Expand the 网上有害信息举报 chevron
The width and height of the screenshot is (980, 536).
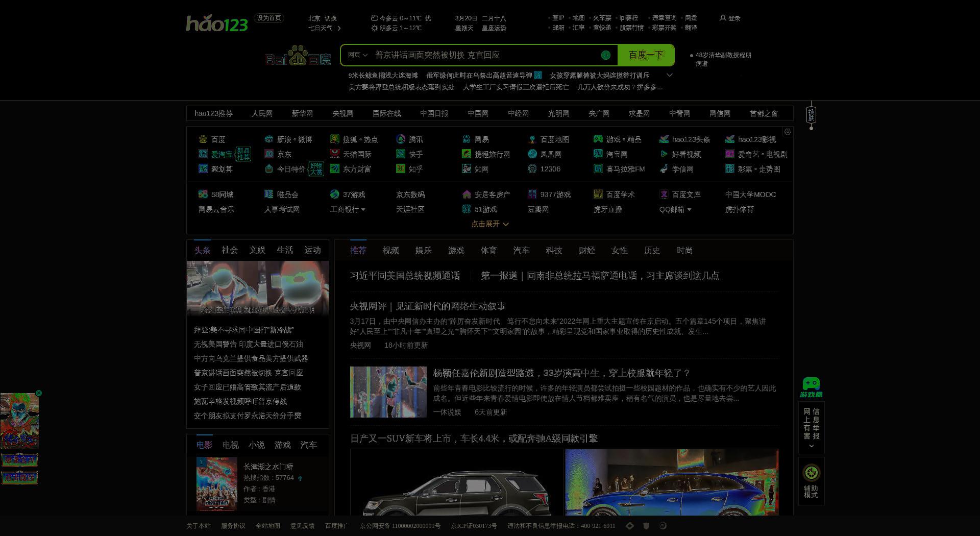click(x=811, y=446)
